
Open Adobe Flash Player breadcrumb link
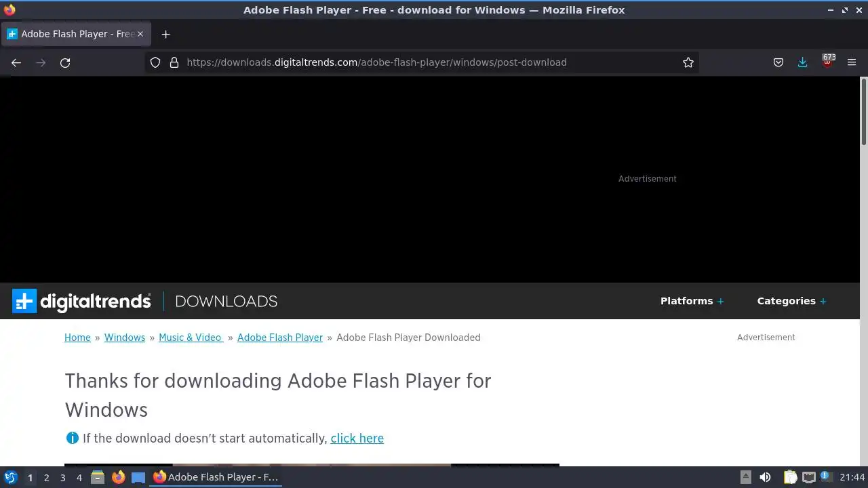click(x=280, y=338)
